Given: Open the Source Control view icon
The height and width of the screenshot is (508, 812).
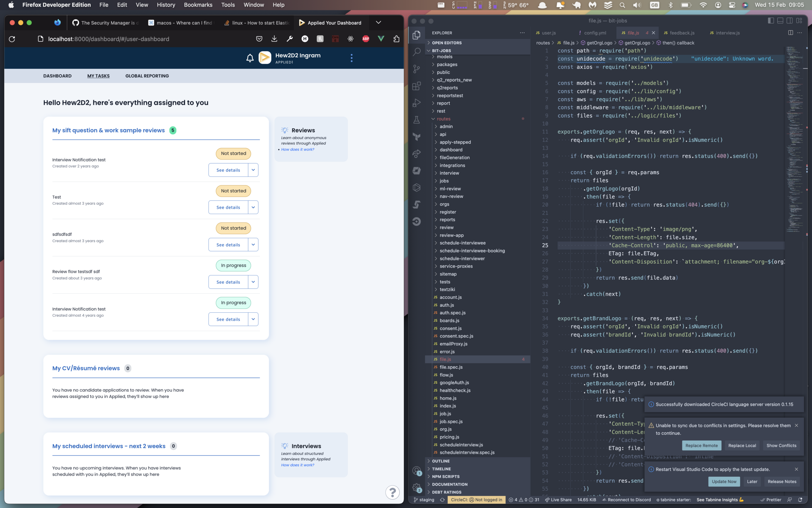Looking at the screenshot, I should tap(417, 69).
